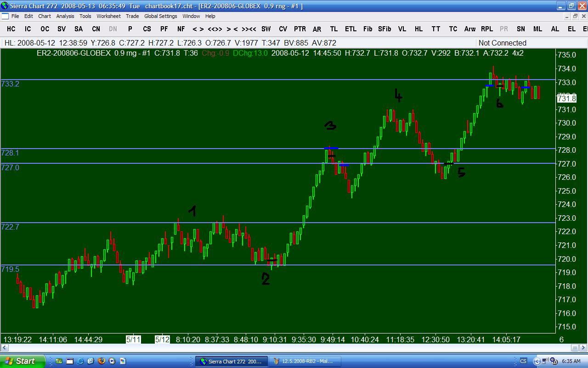Choose the HL horizontal line tool
Screen dimensions: 588x368
(x=418, y=29)
